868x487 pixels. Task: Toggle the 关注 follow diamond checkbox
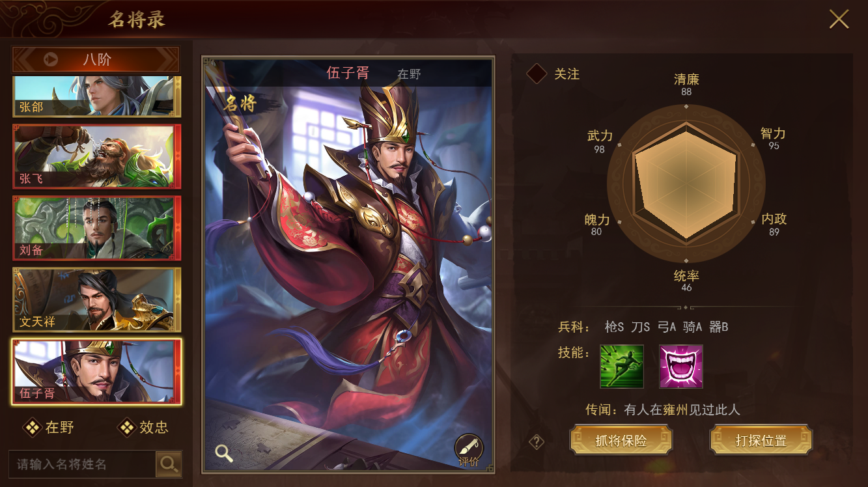pyautogui.click(x=537, y=74)
